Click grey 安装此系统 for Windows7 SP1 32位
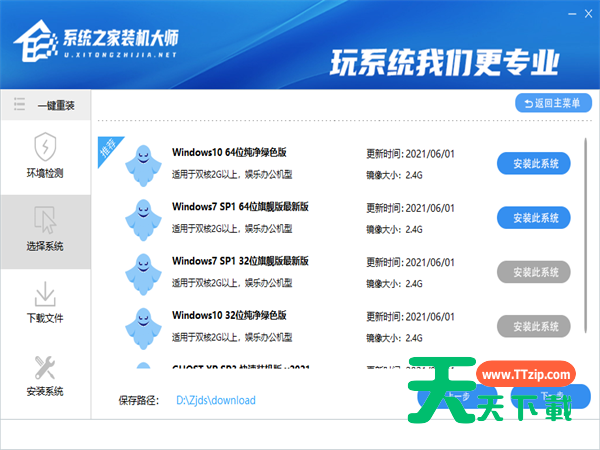600x450 pixels. tap(534, 272)
